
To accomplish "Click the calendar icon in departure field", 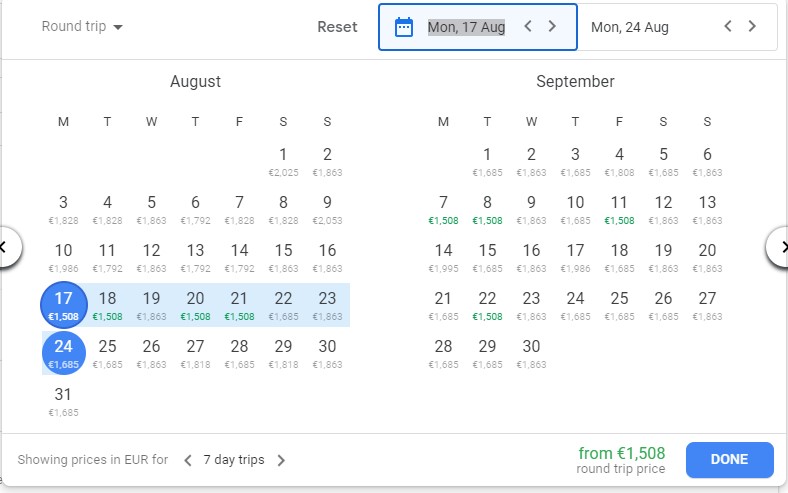I will [x=404, y=27].
